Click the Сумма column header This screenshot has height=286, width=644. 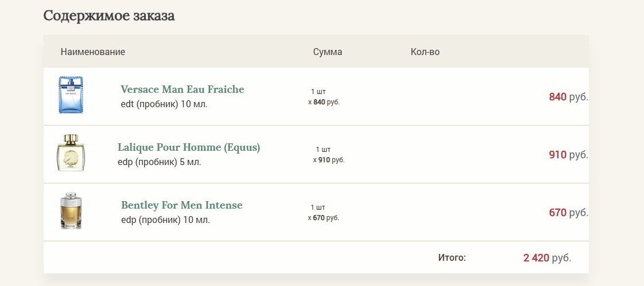328,52
